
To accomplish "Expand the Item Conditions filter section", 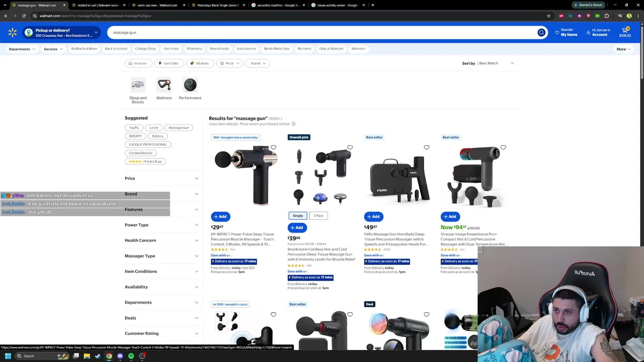I will coord(162,271).
